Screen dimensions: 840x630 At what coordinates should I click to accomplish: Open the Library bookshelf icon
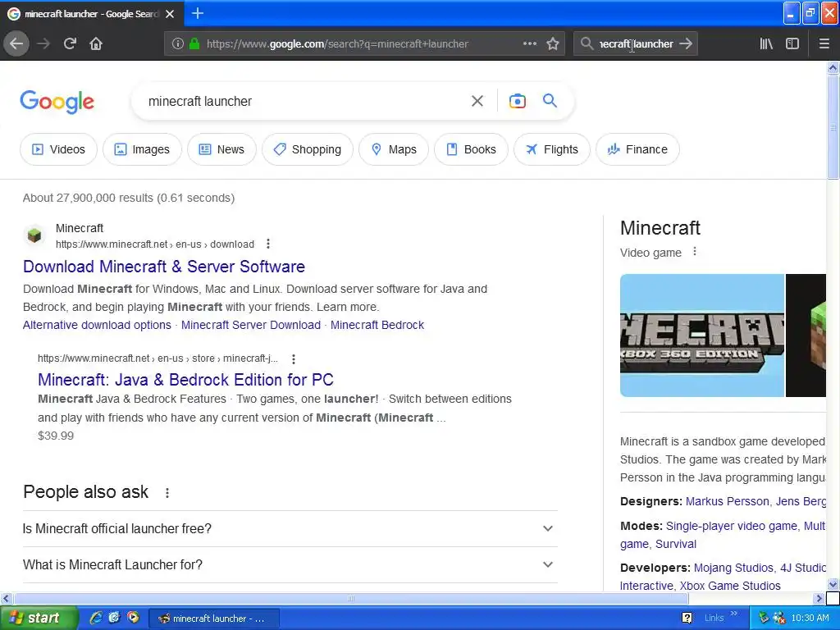766,43
